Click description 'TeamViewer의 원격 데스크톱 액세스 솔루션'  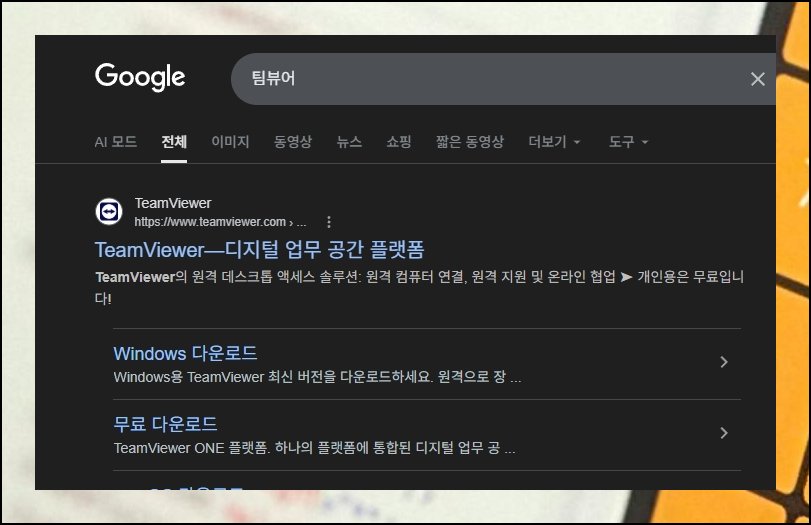[229, 277]
